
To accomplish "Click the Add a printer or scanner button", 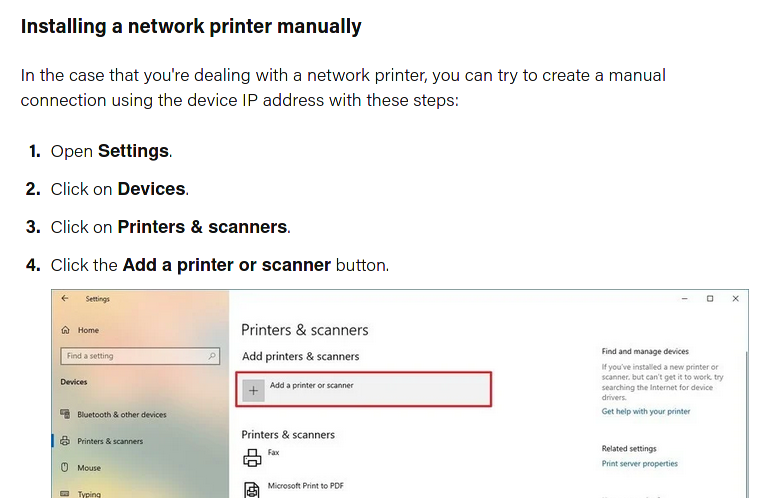I will (x=364, y=389).
